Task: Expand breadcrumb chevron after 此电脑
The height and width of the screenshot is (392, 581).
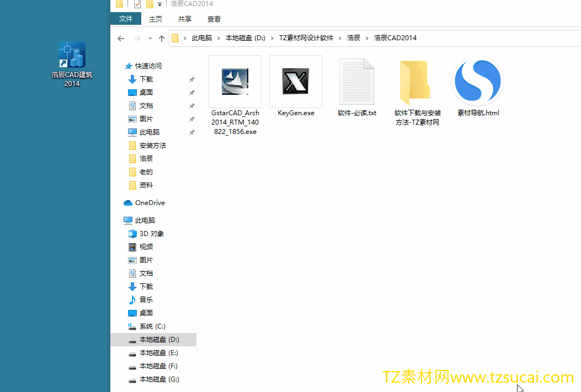Action: tap(218, 38)
